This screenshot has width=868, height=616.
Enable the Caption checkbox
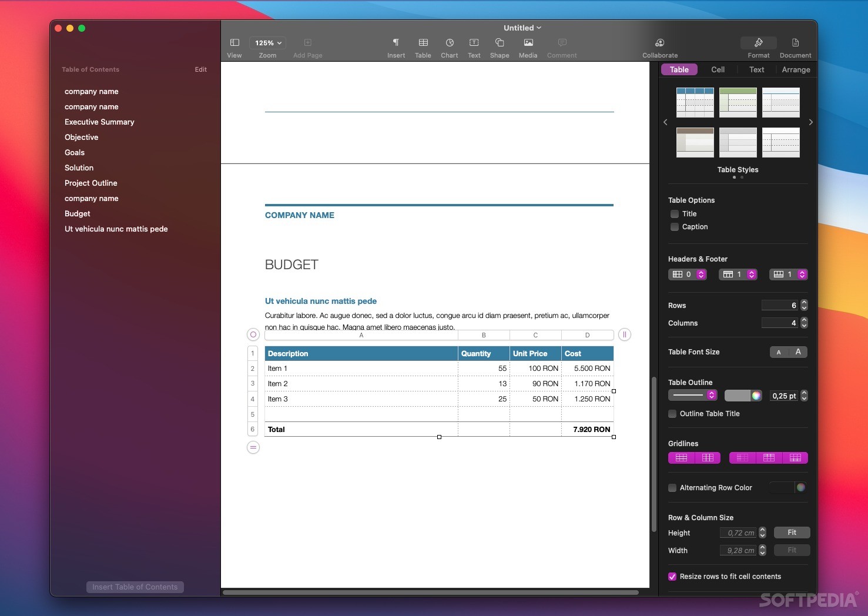point(674,227)
